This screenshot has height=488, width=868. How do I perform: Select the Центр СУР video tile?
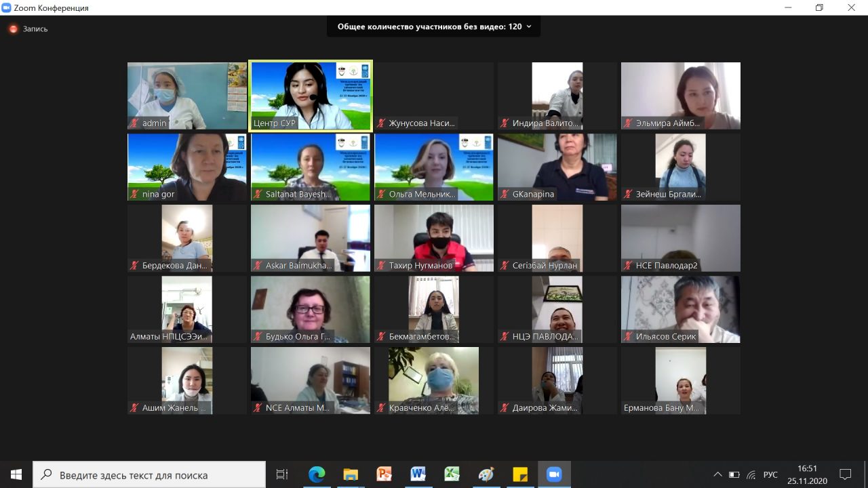click(311, 96)
